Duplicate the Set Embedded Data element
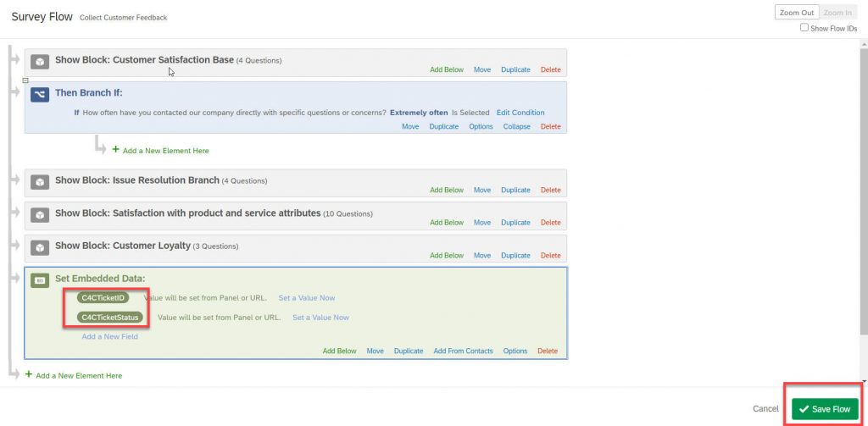Screen dimensions: 868x426 tap(409, 351)
